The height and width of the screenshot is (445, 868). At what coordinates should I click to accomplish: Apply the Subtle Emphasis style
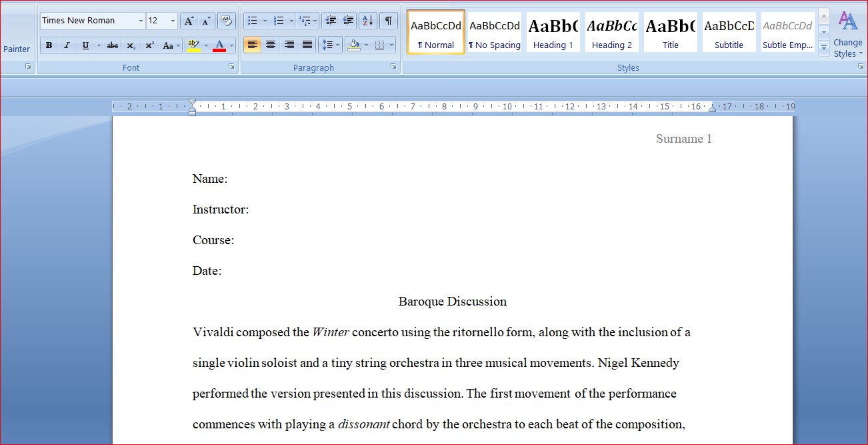pos(788,32)
